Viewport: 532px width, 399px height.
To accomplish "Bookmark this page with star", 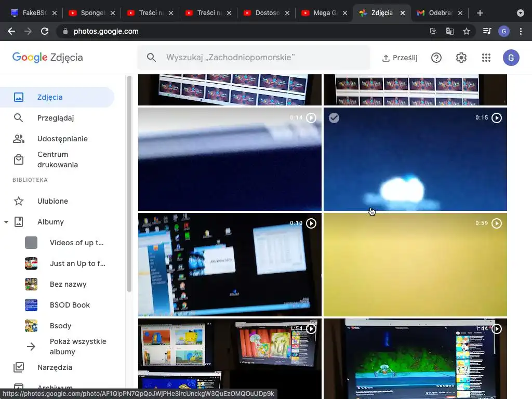I will coord(467,31).
